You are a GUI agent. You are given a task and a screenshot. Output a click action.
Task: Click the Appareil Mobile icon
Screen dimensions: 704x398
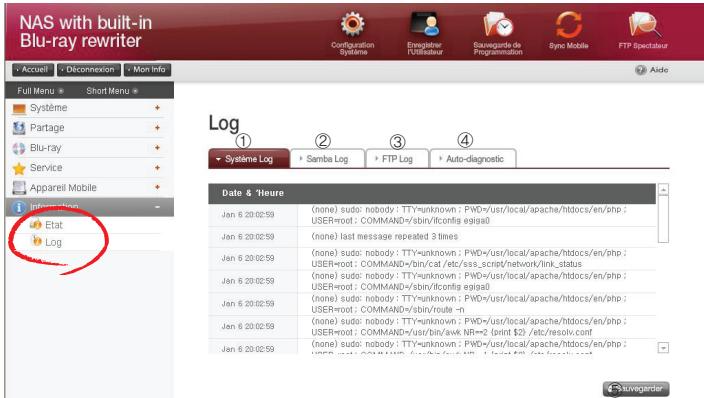point(19,188)
